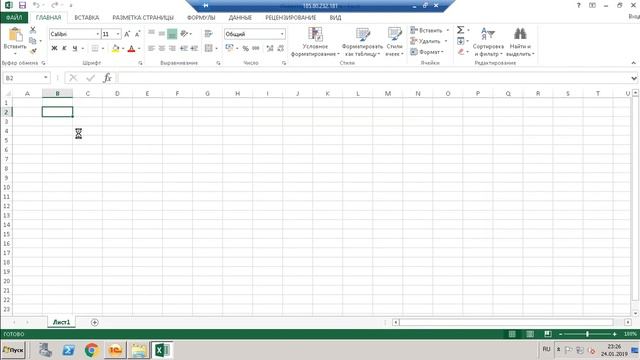Click Удалить cells button
This screenshot has height=360, width=640.
click(x=425, y=41)
